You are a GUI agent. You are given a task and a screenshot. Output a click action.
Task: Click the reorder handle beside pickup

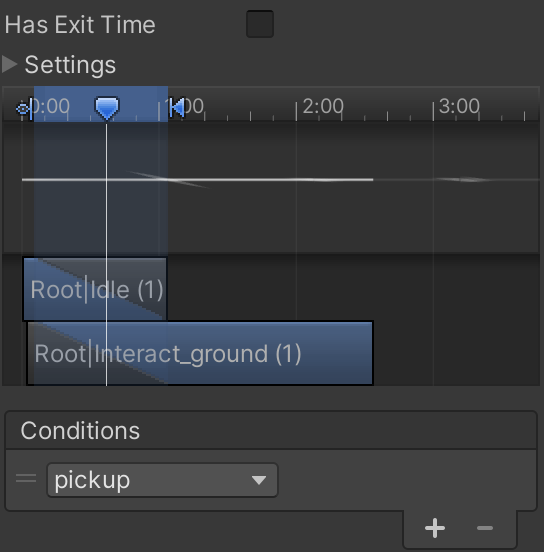pyautogui.click(x=26, y=478)
